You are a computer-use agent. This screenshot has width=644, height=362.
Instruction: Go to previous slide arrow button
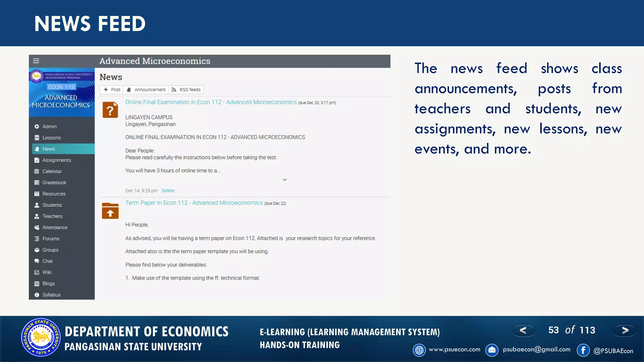(524, 330)
